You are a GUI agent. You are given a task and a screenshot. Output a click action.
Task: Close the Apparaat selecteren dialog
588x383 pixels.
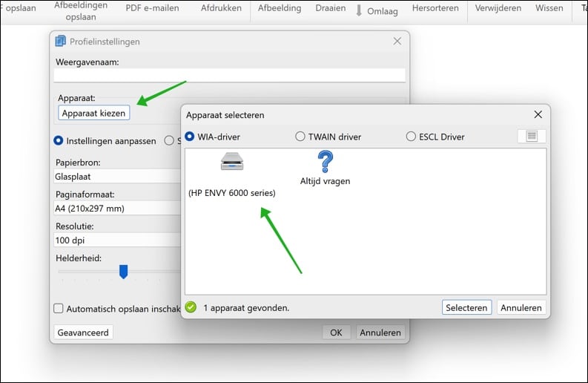click(538, 114)
